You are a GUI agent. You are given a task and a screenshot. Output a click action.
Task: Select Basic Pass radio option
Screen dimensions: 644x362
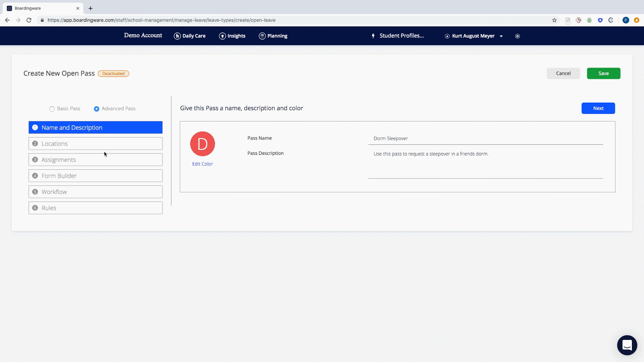click(52, 109)
